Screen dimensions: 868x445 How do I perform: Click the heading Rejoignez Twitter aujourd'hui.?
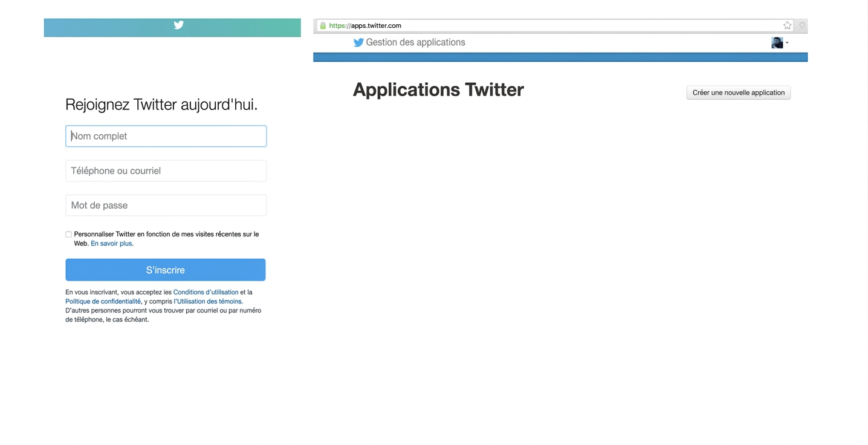click(161, 105)
